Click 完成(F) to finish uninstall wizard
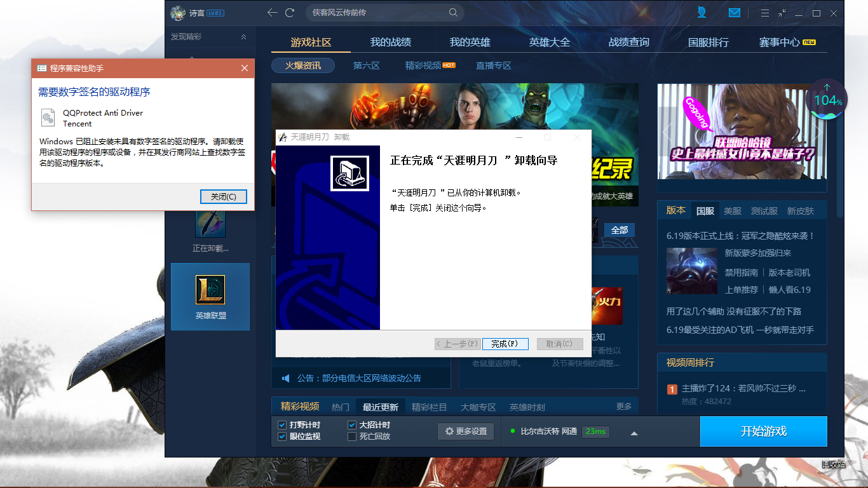This screenshot has width=868, height=488. (x=505, y=344)
